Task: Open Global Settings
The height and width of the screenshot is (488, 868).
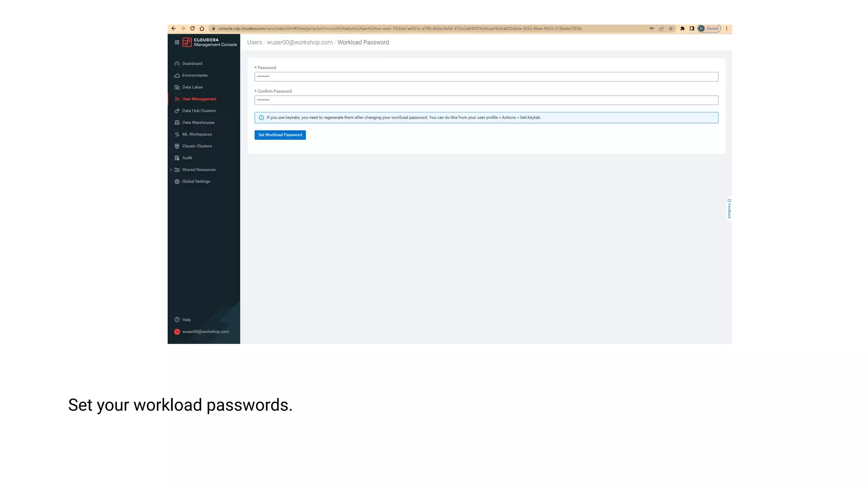Action: [196, 182]
